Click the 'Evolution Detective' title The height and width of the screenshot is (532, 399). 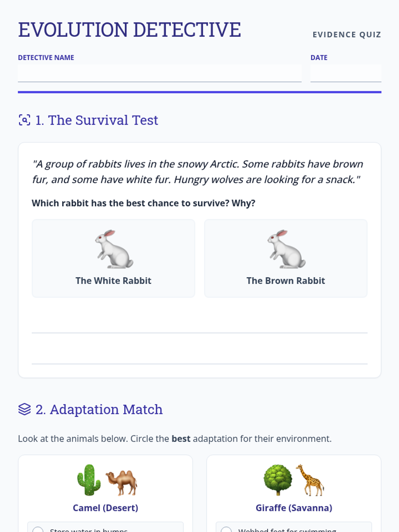click(x=129, y=30)
